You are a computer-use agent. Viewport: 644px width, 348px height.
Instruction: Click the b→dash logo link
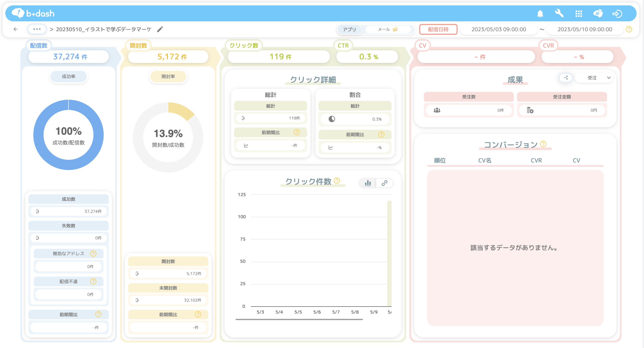(33, 13)
